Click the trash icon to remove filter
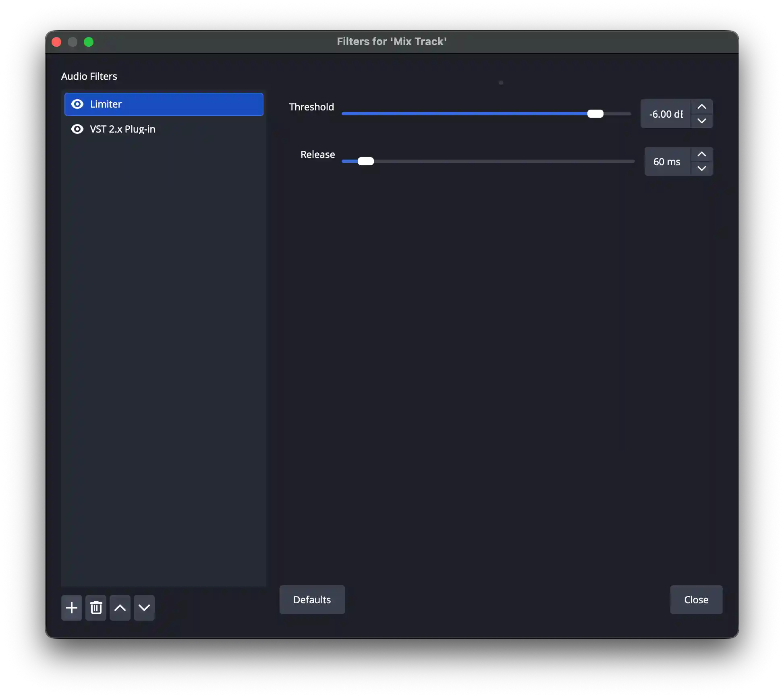This screenshot has width=784, height=698. [x=96, y=608]
